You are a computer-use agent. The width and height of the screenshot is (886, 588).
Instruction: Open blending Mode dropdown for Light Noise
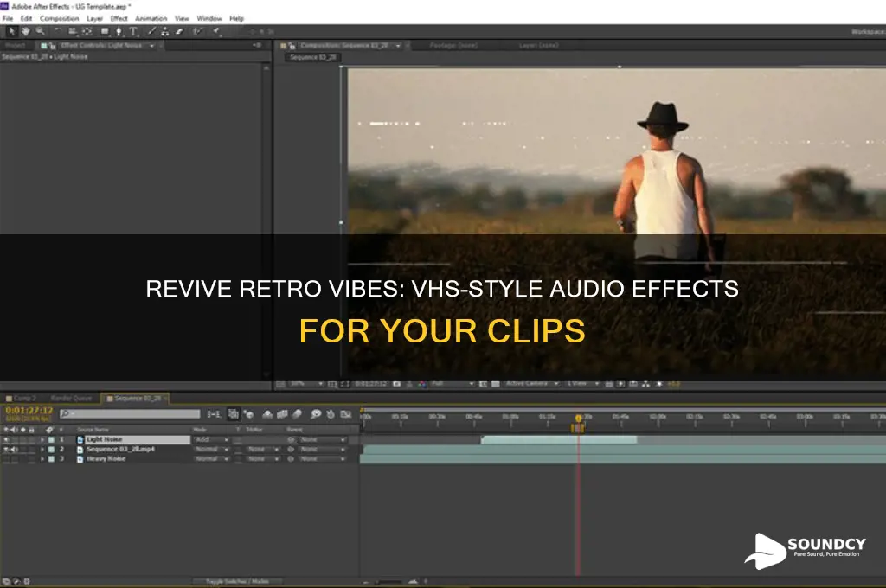(212, 440)
